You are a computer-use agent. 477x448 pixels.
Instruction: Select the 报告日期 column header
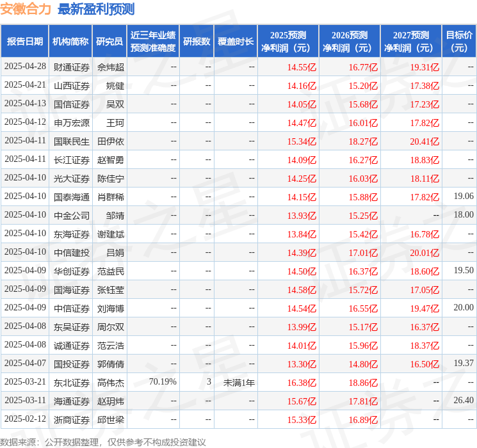(24, 42)
